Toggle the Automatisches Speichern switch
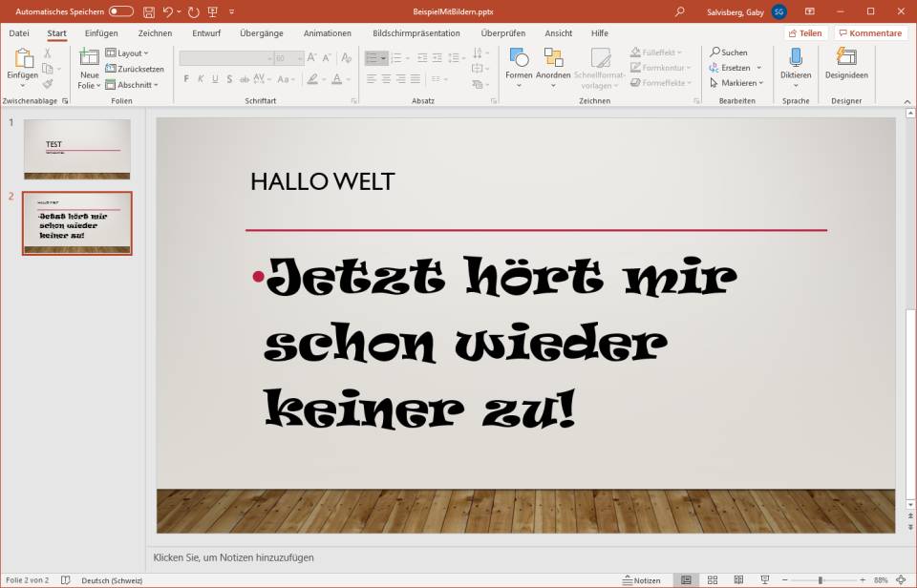This screenshot has width=917, height=588. (121, 11)
